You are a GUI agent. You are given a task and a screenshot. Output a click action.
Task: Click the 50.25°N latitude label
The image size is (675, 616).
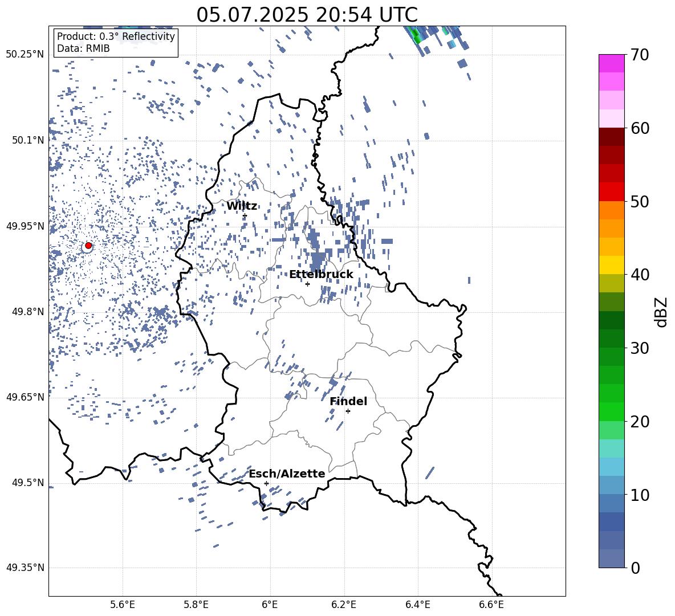[x=25, y=55]
